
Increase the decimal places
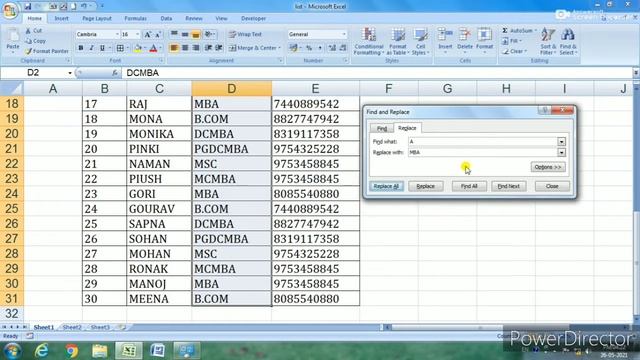(332, 48)
